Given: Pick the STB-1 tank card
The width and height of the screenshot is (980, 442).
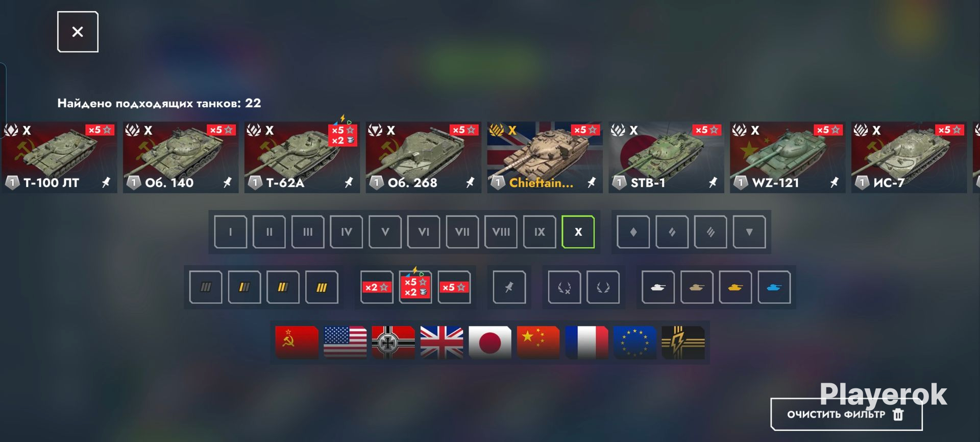Looking at the screenshot, I should tap(666, 157).
